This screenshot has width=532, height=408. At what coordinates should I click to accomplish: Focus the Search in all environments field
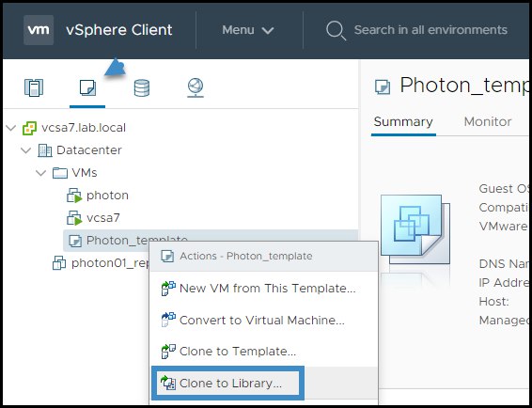(x=430, y=30)
